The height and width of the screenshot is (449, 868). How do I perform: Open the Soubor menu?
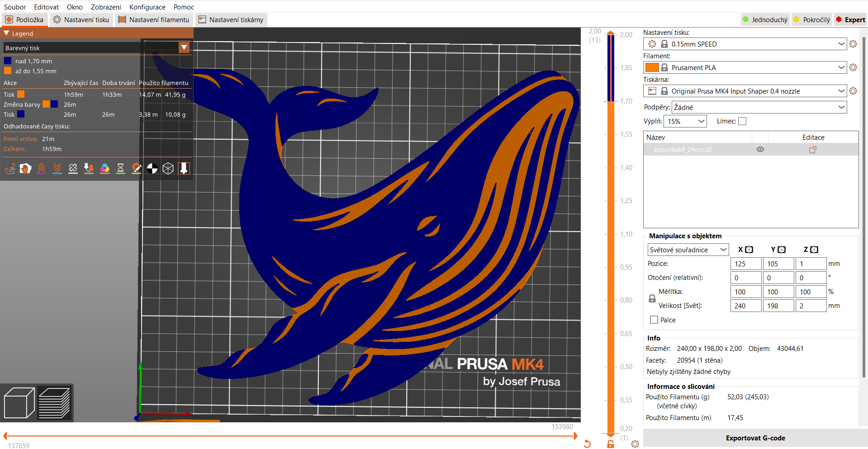15,7
